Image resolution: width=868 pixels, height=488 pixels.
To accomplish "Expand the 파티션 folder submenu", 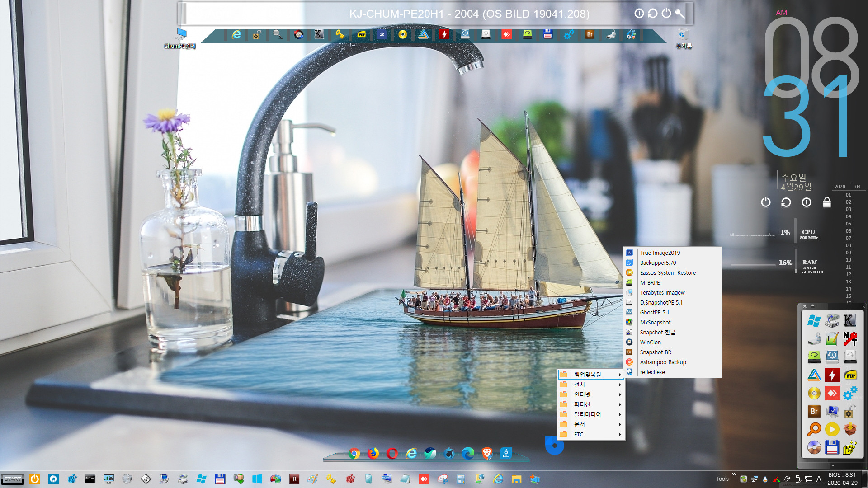I will [x=591, y=404].
